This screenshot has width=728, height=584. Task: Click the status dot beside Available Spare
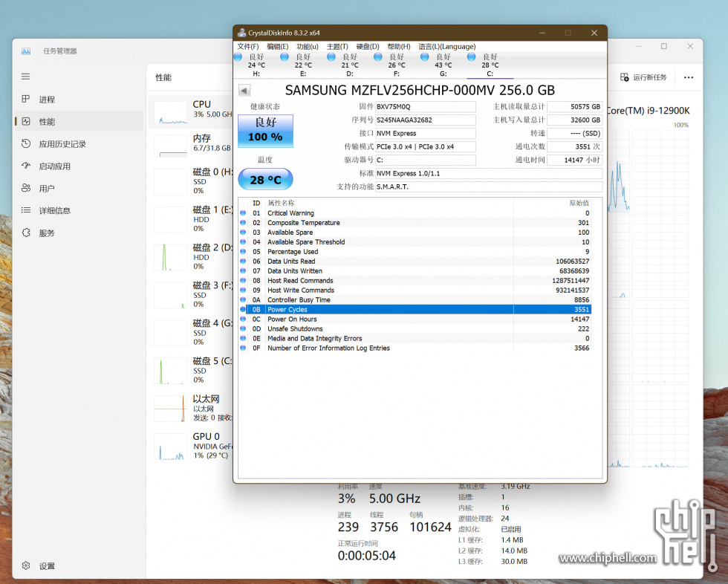tap(243, 232)
